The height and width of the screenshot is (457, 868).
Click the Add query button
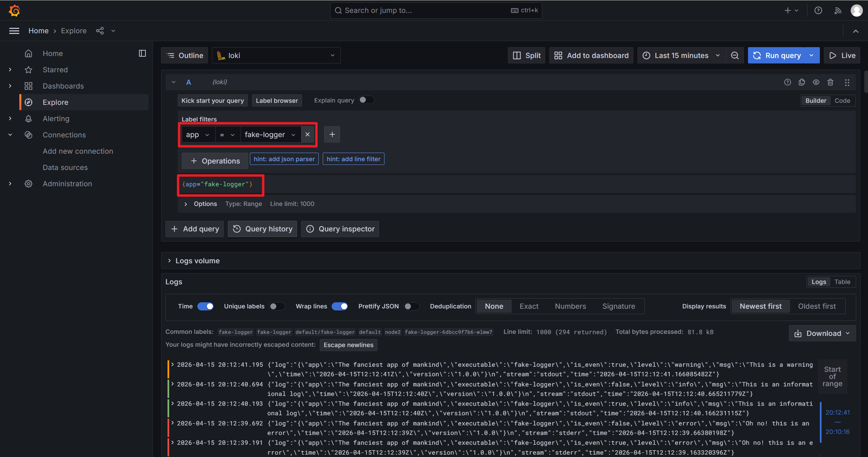pyautogui.click(x=195, y=229)
